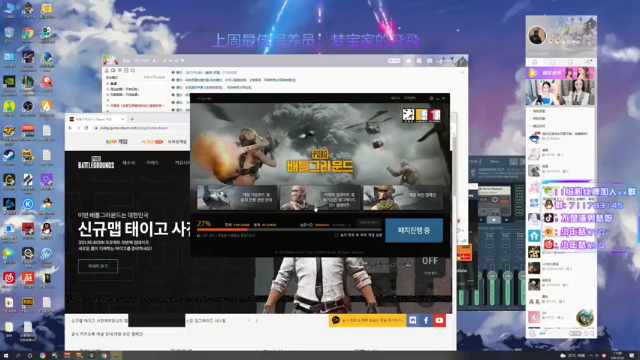The height and width of the screenshot is (360, 640).
Task: Click the blue patch-in-progress launcher button
Action: 414,230
